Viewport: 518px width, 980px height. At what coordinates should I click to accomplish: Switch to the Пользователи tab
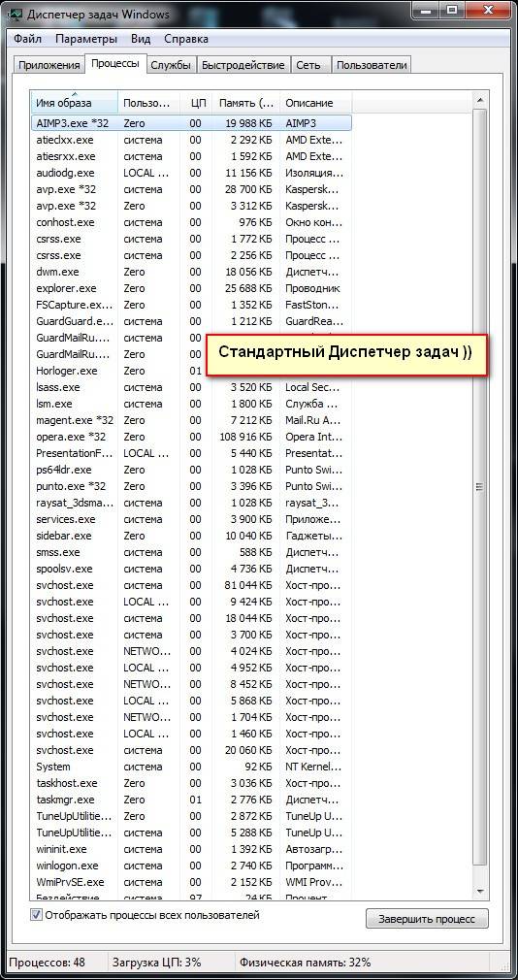pos(372,65)
